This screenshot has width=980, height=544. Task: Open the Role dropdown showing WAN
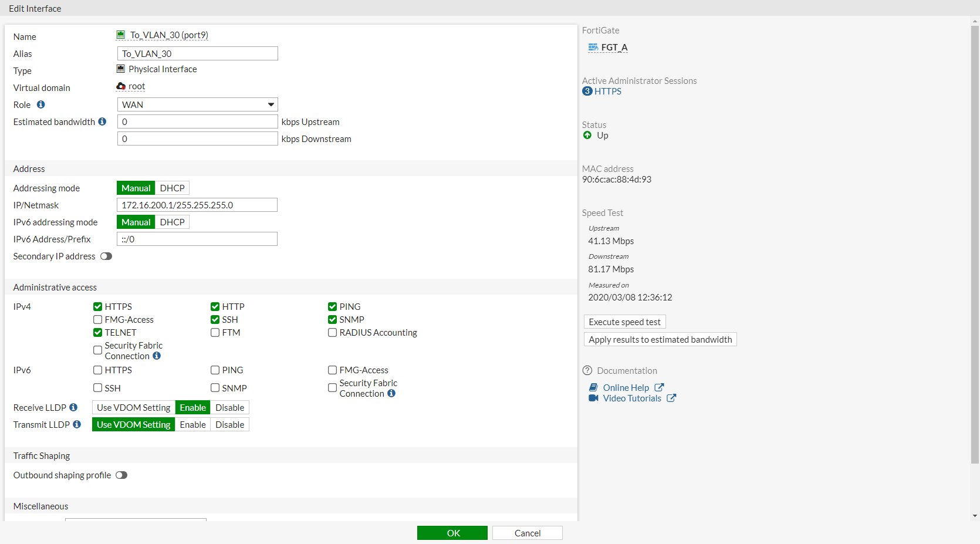pos(197,104)
